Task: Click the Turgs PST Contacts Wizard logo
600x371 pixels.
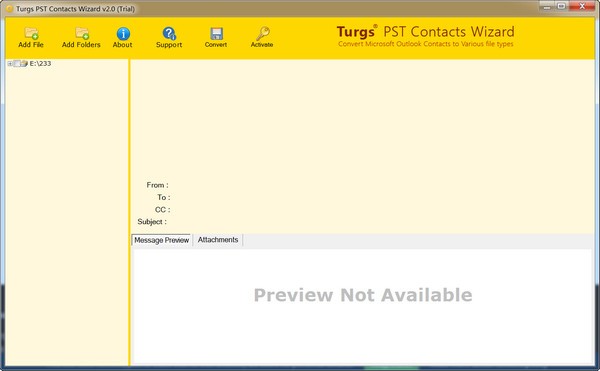Action: (426, 36)
